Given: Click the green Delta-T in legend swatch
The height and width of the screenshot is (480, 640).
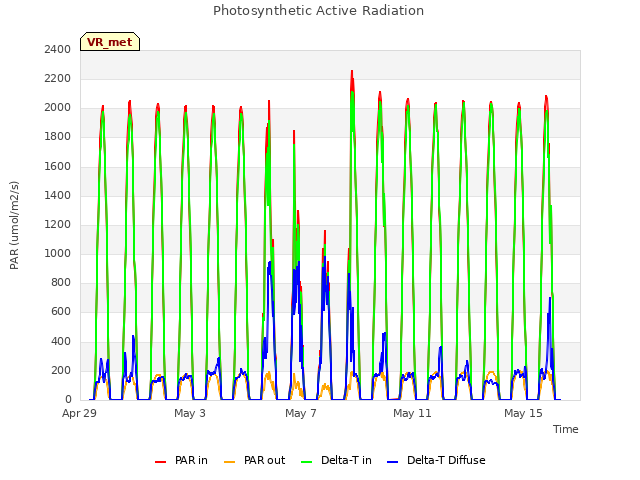Looking at the screenshot, I should point(307,462).
